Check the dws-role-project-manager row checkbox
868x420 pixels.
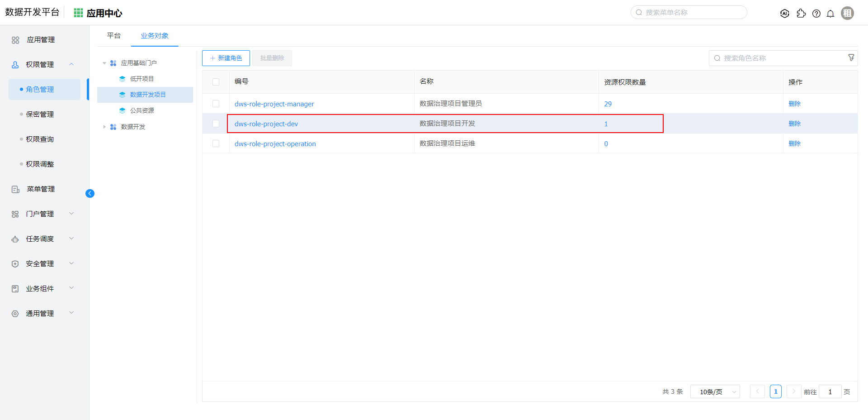click(x=216, y=104)
